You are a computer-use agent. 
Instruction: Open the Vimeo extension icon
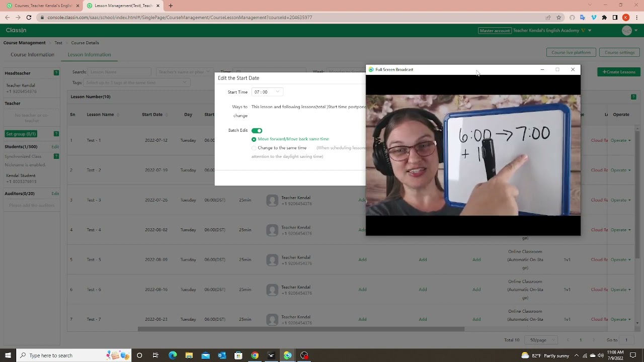point(594,17)
